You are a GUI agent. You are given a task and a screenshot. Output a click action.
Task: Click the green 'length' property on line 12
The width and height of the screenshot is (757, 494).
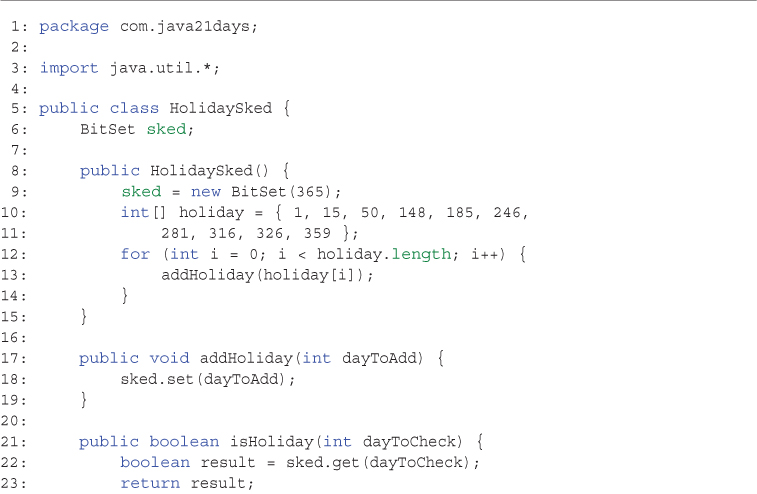421,254
